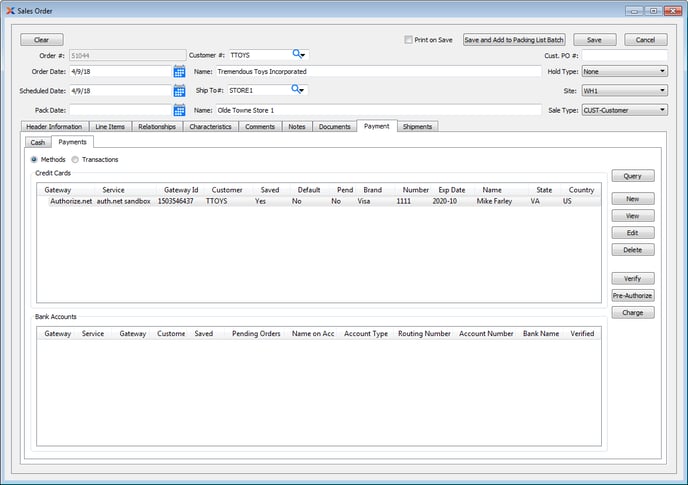The width and height of the screenshot is (688, 485).
Task: Open the Site dropdown showing WH1
Action: [x=624, y=91]
